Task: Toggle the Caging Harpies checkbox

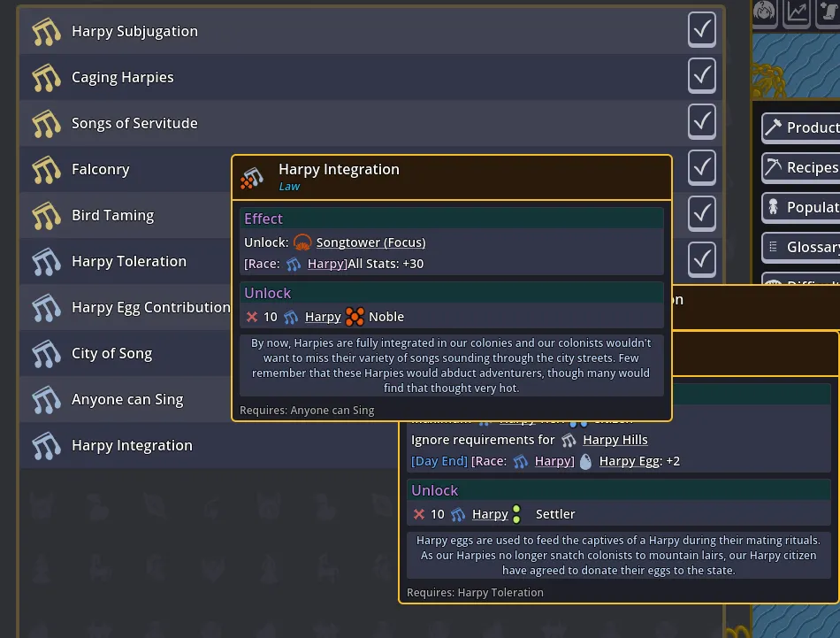Action: click(x=702, y=75)
